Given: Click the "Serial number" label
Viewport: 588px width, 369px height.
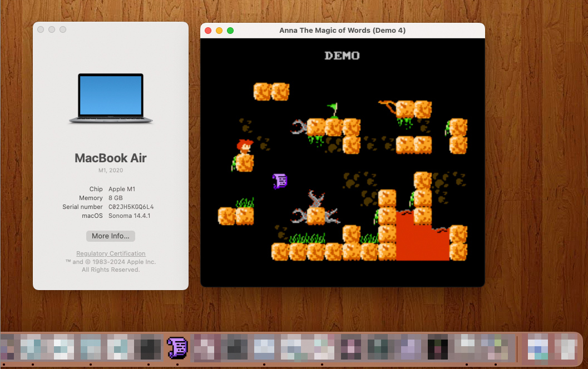Looking at the screenshot, I should (82, 207).
